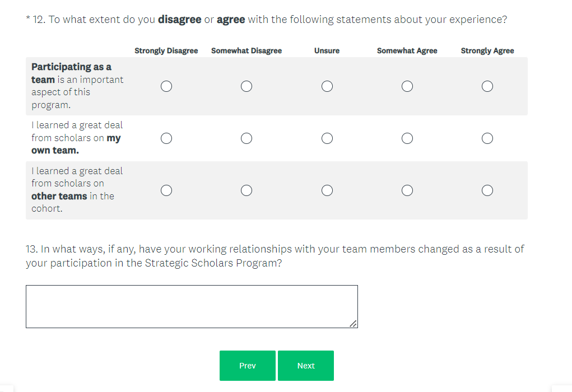The height and width of the screenshot is (392, 572).
Task: Select Strongly Agree for learning from other teams
Action: [487, 190]
